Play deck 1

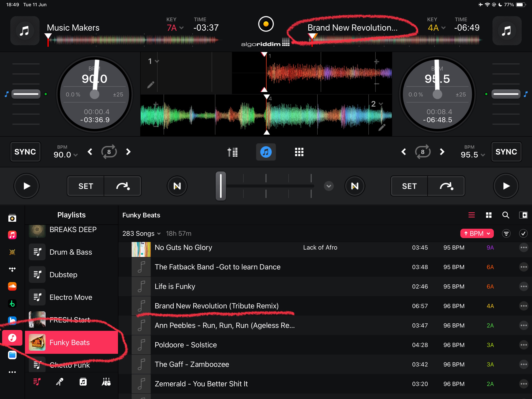point(26,186)
